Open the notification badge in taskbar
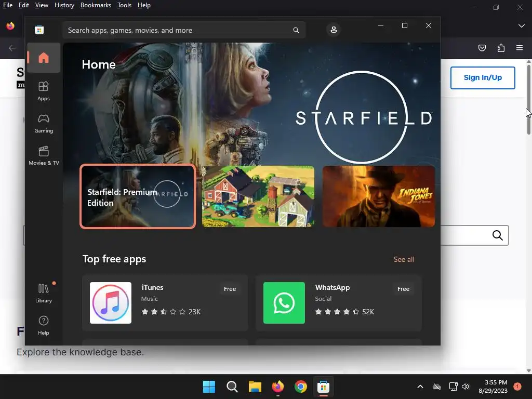The image size is (532, 399). [517, 387]
